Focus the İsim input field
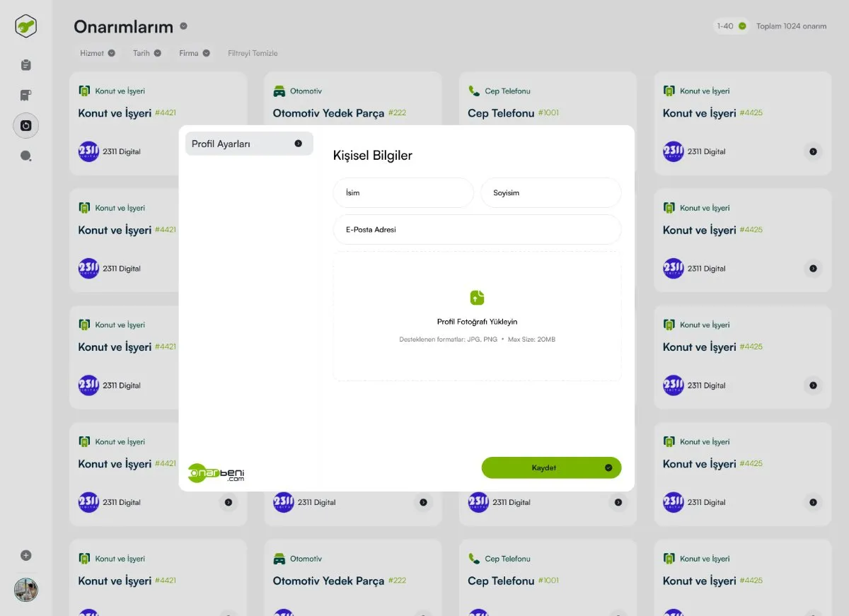The width and height of the screenshot is (849, 616). (403, 193)
